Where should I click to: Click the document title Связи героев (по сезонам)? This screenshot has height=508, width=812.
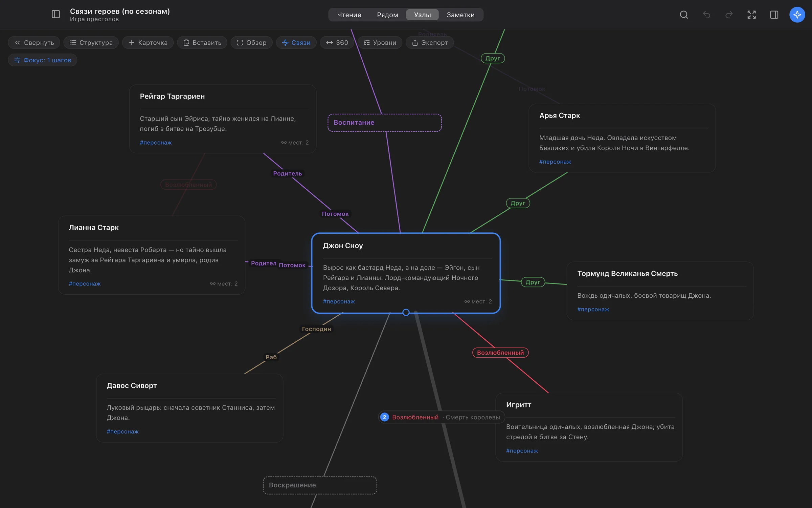(x=120, y=11)
